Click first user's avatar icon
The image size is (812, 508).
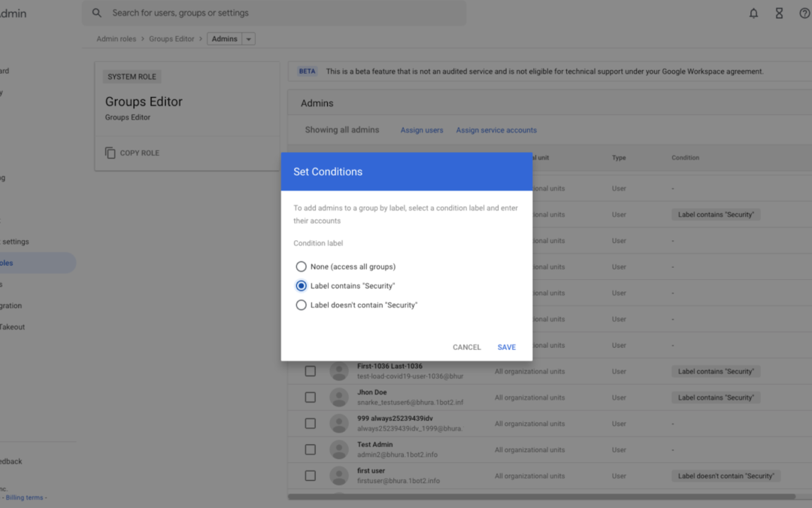339,476
